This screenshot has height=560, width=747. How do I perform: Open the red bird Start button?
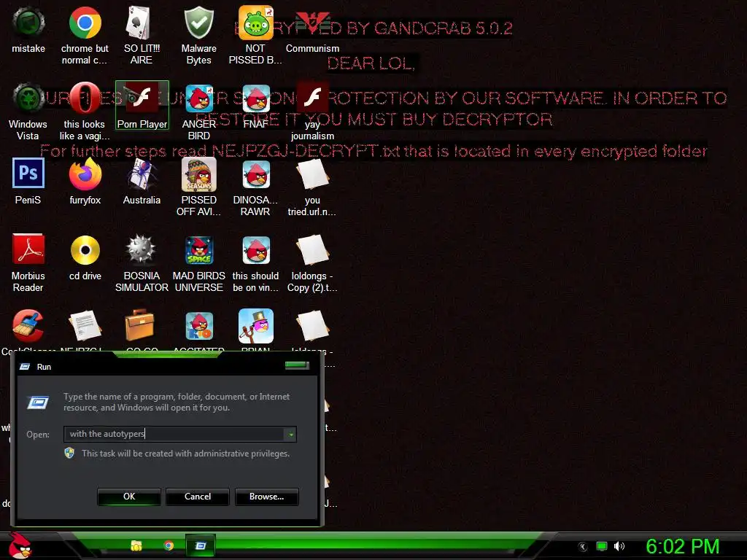pos(19,545)
